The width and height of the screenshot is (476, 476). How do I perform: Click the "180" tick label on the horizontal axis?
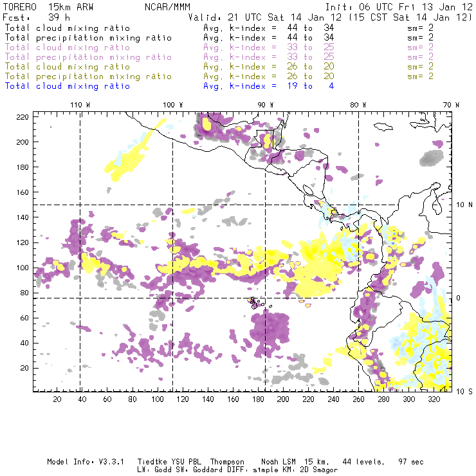click(258, 399)
